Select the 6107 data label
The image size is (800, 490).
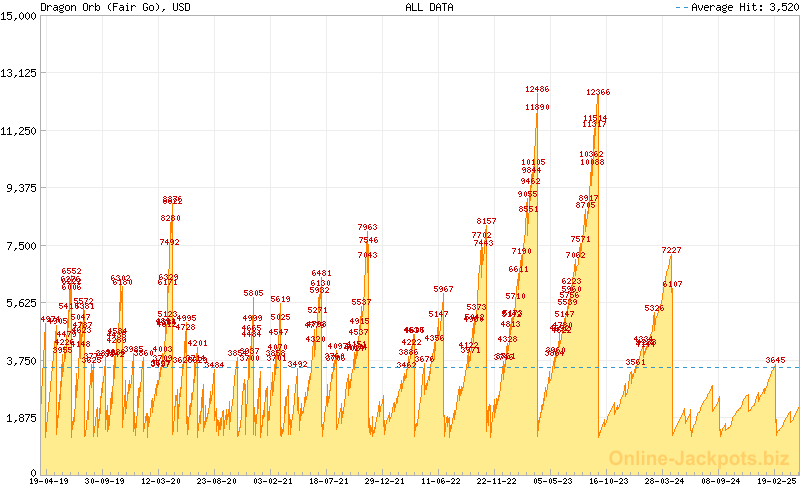pyautogui.click(x=673, y=284)
